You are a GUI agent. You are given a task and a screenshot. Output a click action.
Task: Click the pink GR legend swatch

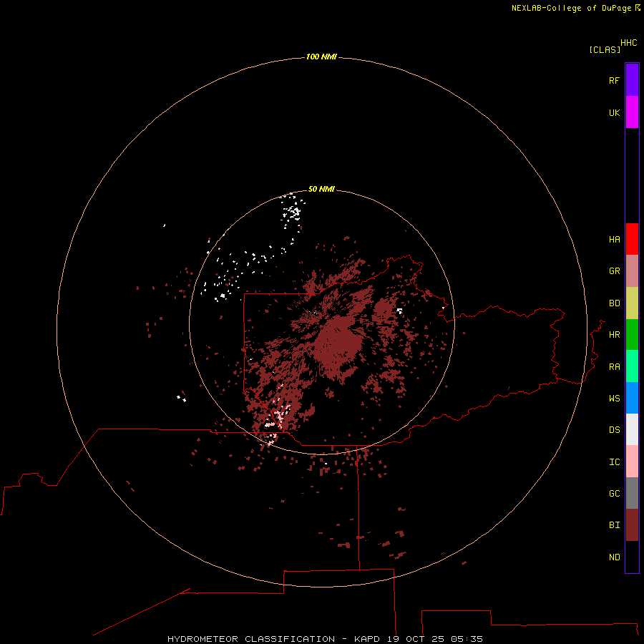632,271
